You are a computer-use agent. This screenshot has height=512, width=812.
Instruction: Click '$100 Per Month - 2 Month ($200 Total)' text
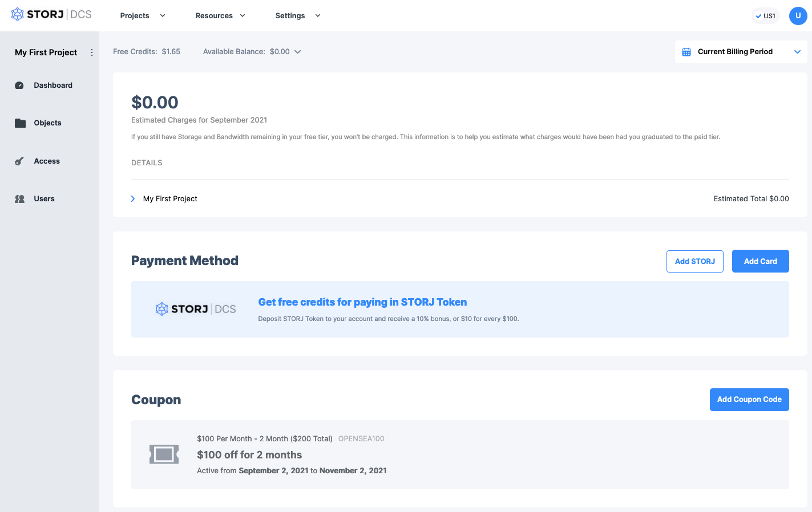tap(265, 439)
